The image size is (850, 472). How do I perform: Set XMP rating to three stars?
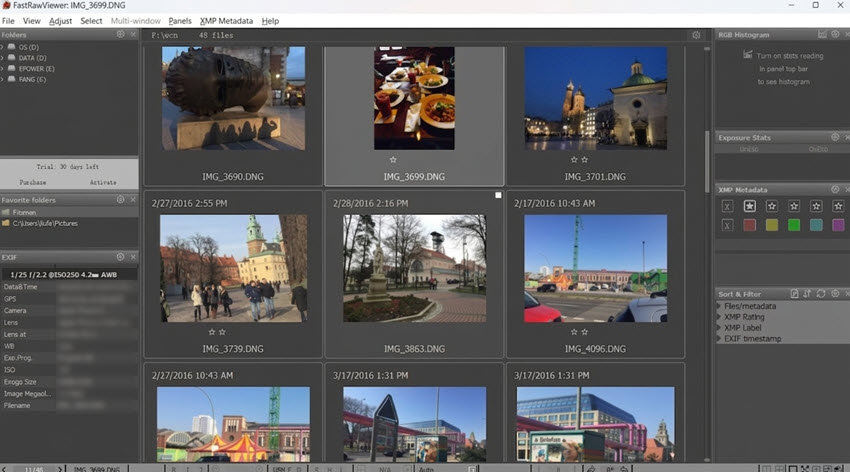(794, 206)
